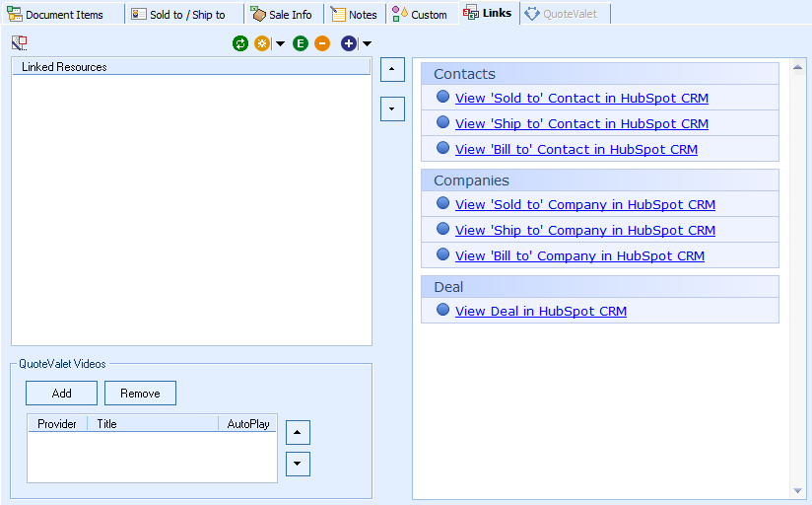This screenshot has height=505, width=812.
Task: Click blue bullet beside 'Bill to' Contact link
Action: (x=442, y=148)
